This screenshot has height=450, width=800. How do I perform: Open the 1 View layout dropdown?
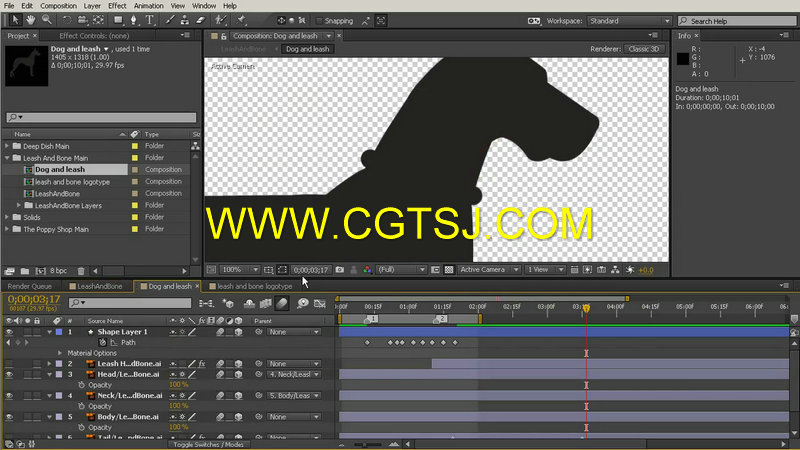[545, 270]
